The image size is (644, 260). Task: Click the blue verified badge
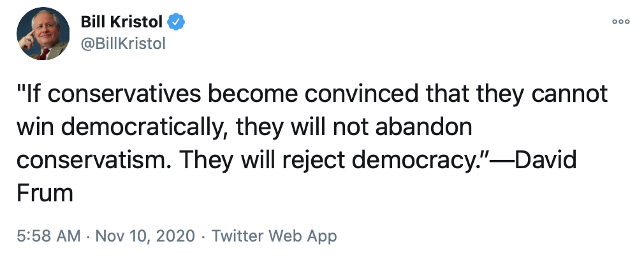click(x=175, y=22)
